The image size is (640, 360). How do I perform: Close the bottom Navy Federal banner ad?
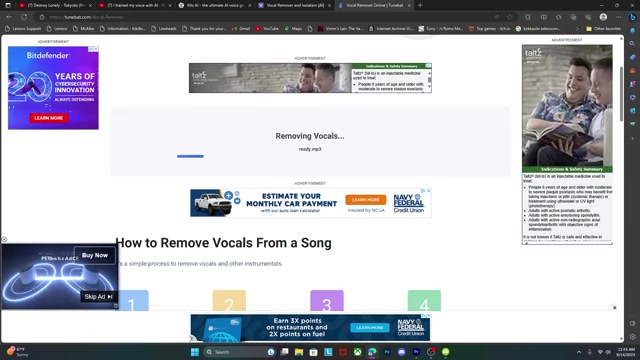[615, 308]
